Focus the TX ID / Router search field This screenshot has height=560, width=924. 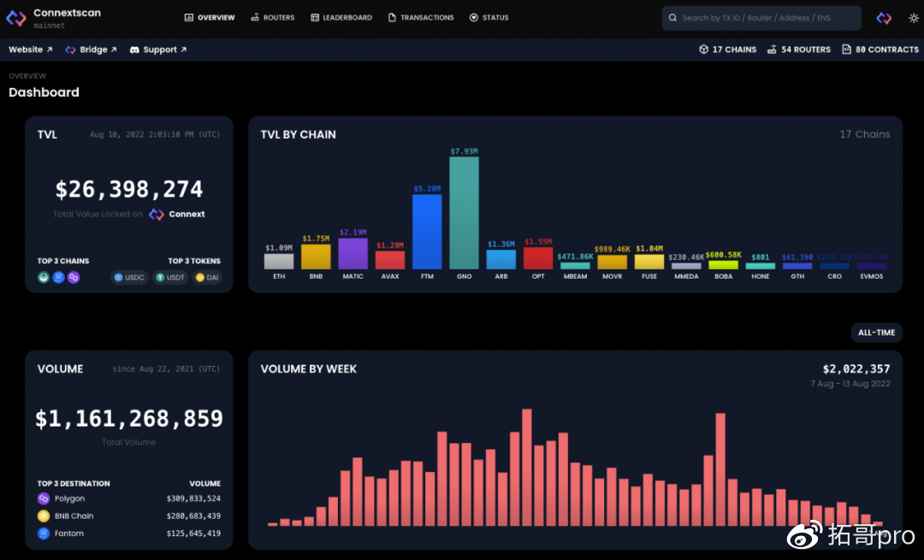761,18
